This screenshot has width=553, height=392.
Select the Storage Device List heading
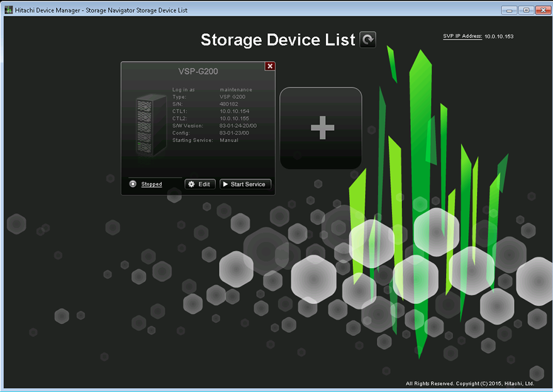279,39
